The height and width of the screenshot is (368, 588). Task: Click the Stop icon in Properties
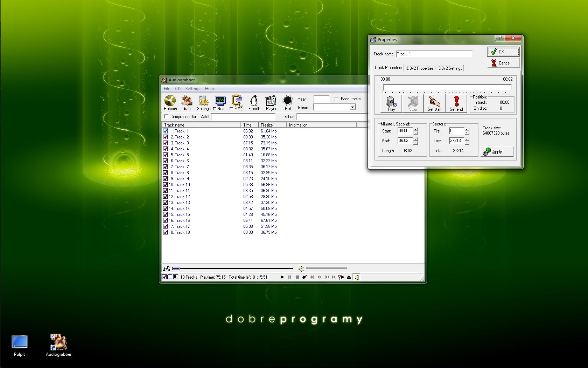point(413,102)
